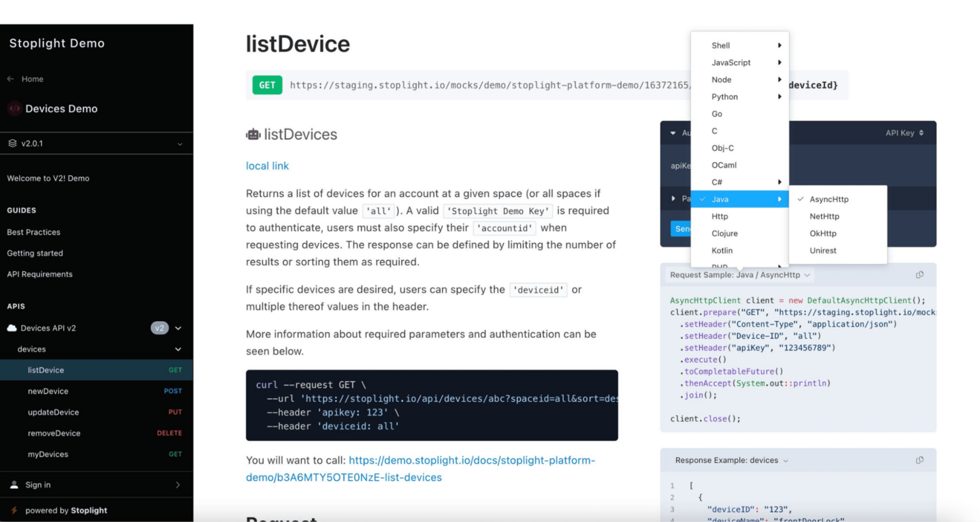Select the myDevices GET endpoint

point(97,454)
